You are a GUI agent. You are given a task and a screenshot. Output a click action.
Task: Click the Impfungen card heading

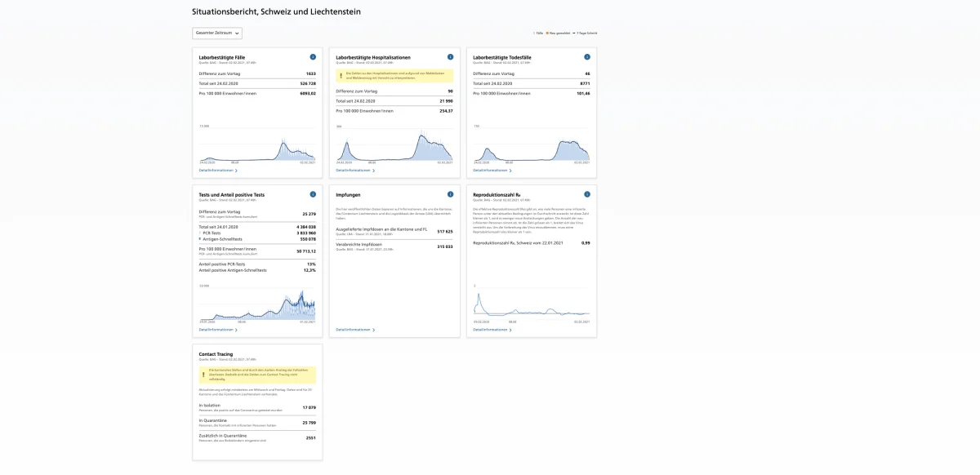point(349,194)
